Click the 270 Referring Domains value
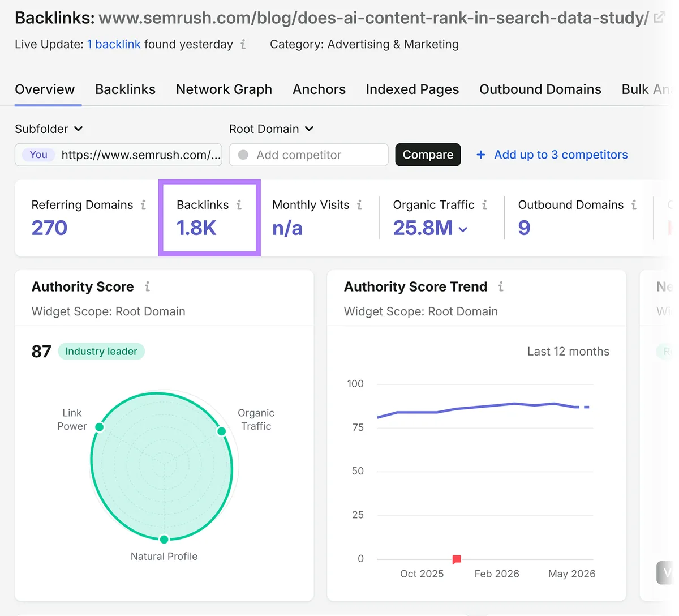679x616 pixels. (x=49, y=228)
